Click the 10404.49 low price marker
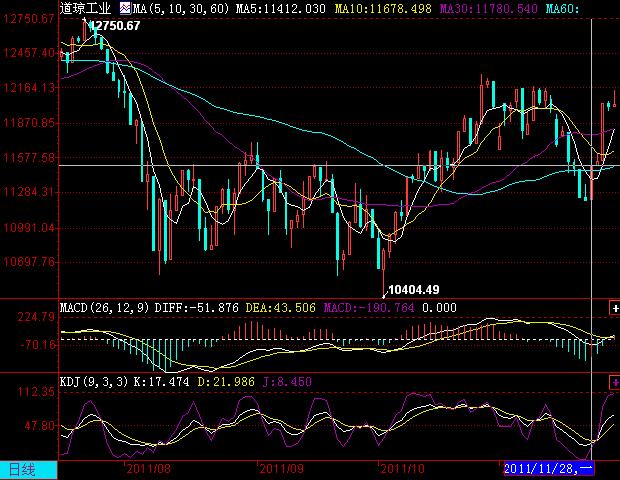620x480 pixels. (414, 290)
